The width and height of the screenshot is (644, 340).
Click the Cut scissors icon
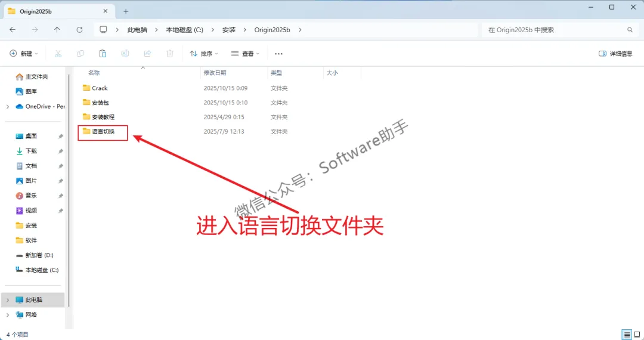tap(58, 53)
